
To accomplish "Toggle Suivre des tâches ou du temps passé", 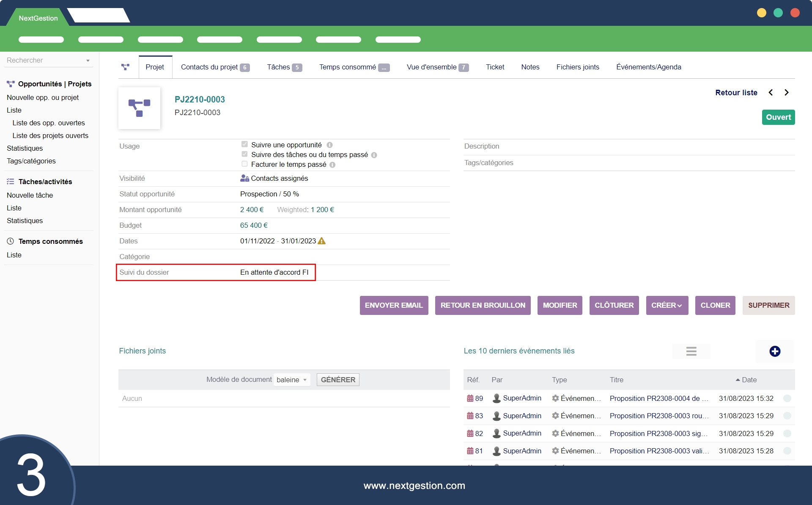I will click(244, 154).
